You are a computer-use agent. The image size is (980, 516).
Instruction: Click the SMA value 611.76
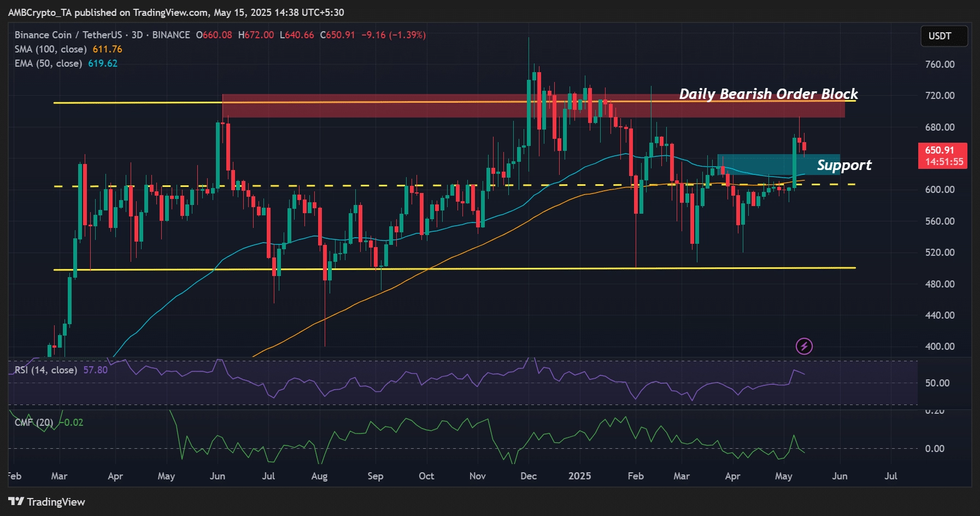tap(108, 49)
